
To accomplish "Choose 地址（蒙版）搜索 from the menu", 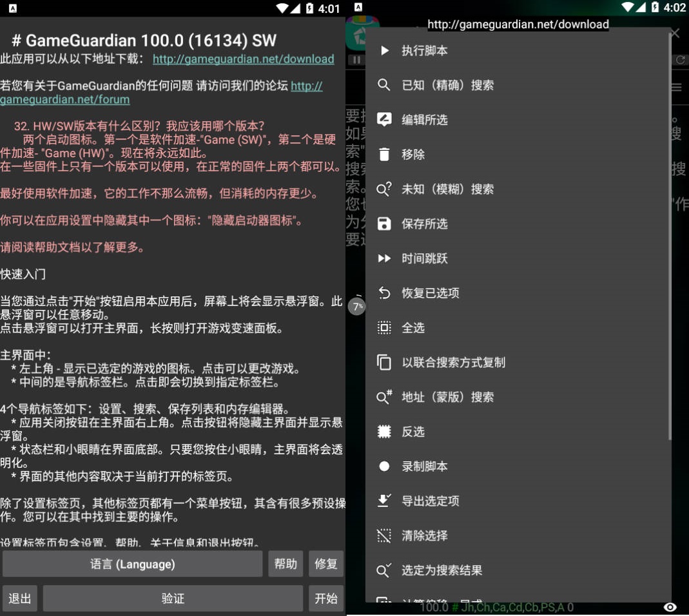I will pos(517,397).
